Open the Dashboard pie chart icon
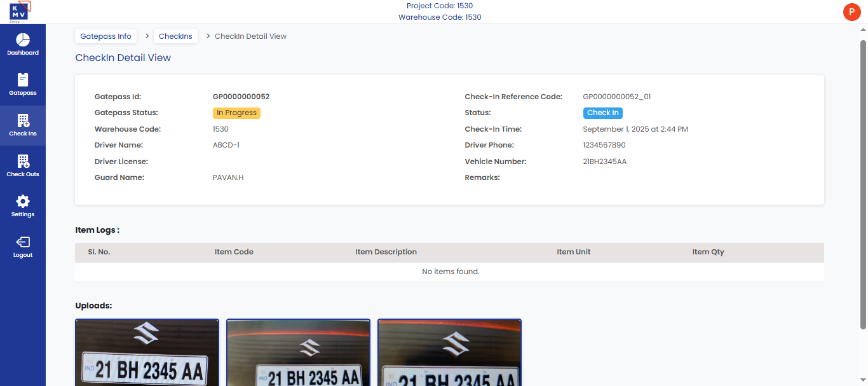The height and width of the screenshot is (386, 868). (23, 39)
